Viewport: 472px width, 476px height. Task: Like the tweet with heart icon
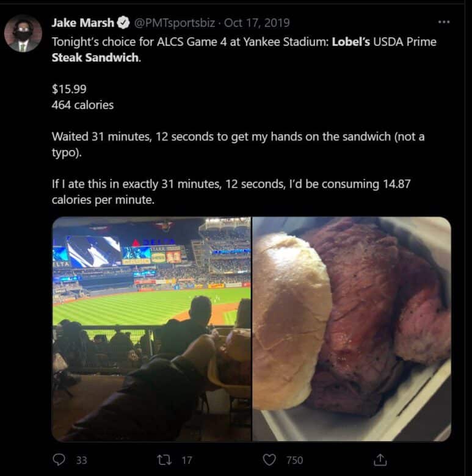click(269, 460)
